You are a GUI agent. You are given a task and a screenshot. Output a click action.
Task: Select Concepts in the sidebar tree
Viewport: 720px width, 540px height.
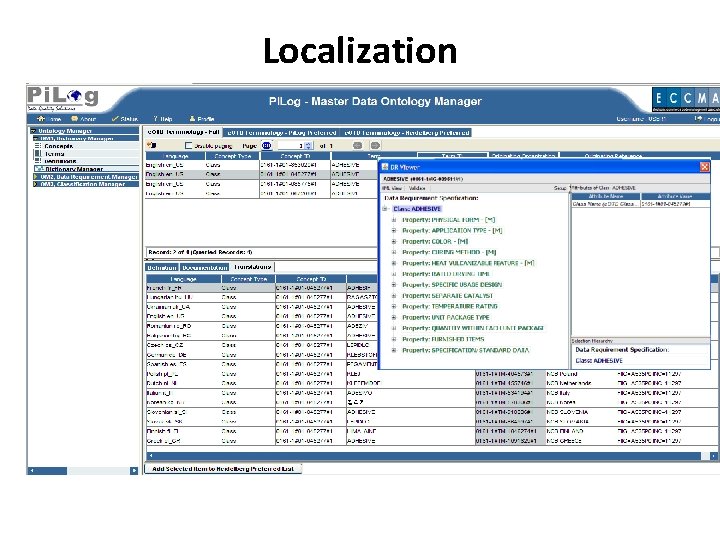point(59,146)
